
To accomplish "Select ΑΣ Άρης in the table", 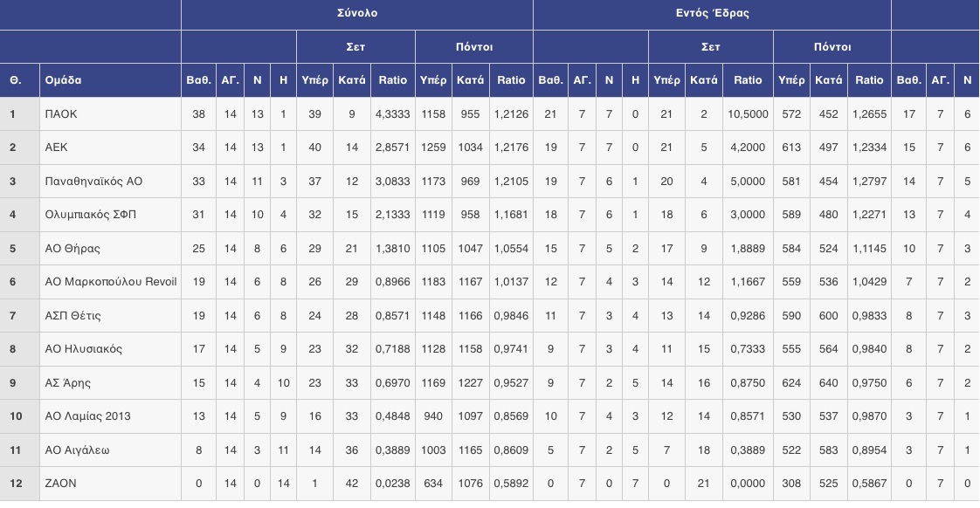I will pyautogui.click(x=67, y=382).
